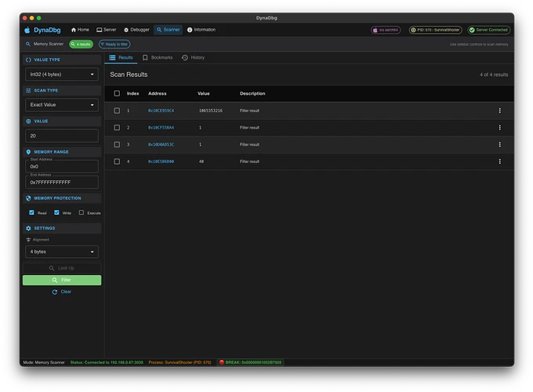
Task: Enable the Execute memory protection checkbox
Action: [x=82, y=212]
